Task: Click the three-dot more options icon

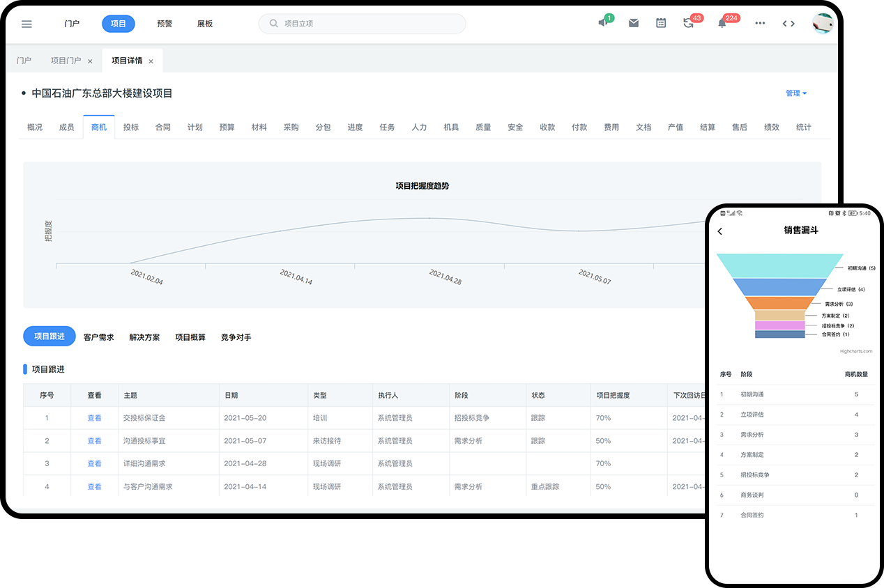Action: (x=760, y=23)
